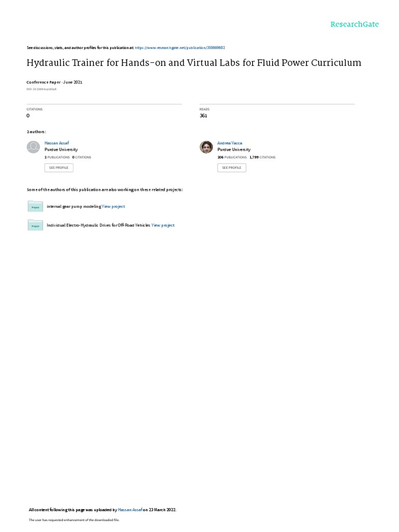Click the DOI text below Conference Paper
This screenshot has height=532, width=399.
click(x=42, y=89)
